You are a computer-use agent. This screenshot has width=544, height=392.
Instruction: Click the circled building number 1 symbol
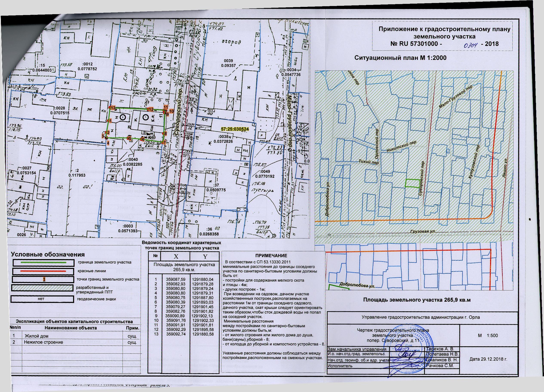coord(145,117)
